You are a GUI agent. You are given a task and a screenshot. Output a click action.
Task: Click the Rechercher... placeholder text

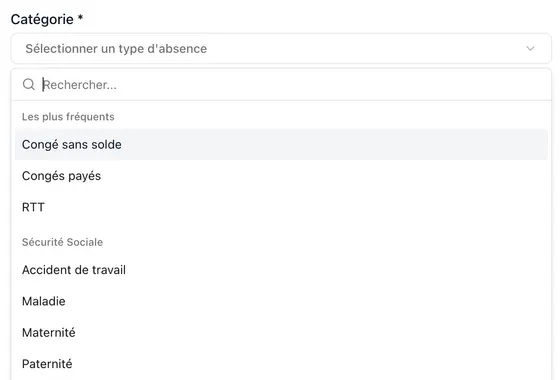[80, 85]
